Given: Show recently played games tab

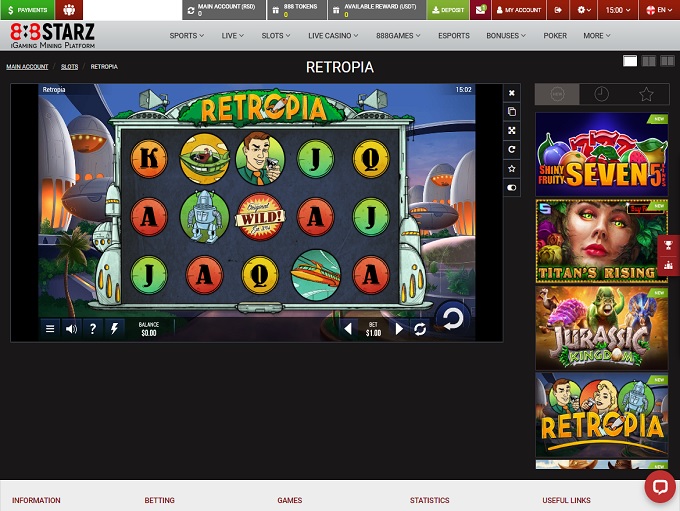Looking at the screenshot, I should pos(601,94).
